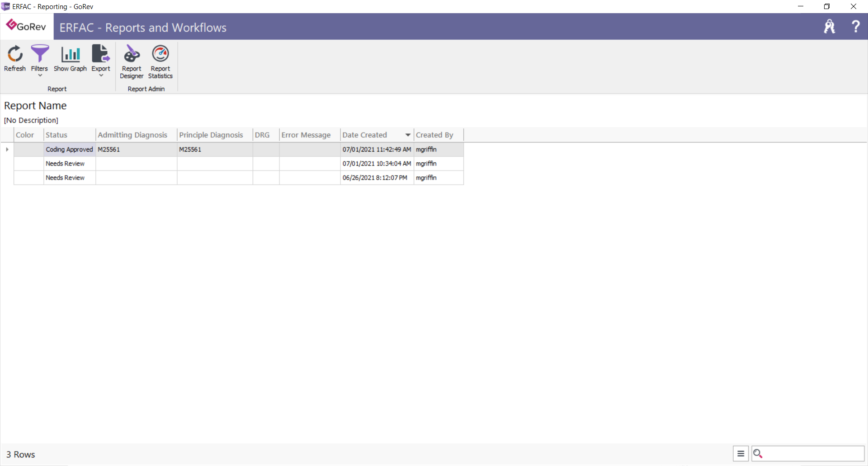Click the Refresh icon in the ribbon

15,54
